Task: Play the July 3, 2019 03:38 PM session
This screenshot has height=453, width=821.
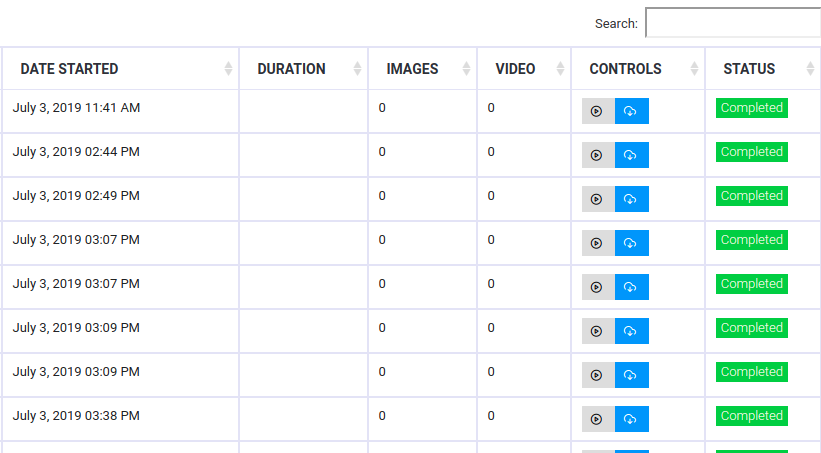Action: point(598,419)
